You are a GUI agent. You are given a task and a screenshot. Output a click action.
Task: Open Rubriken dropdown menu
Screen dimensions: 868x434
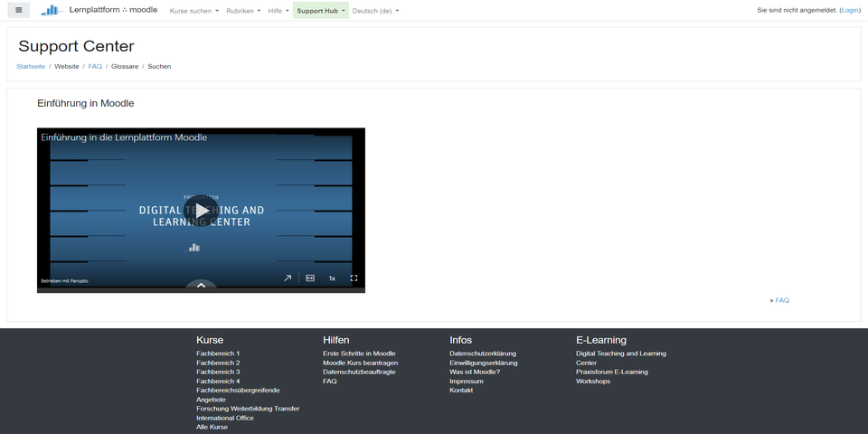click(243, 11)
